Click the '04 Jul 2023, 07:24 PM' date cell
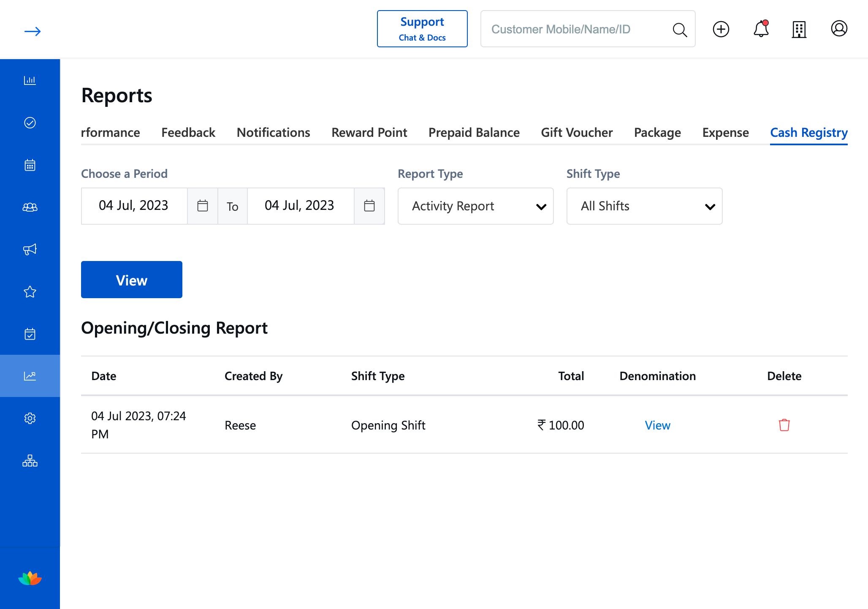This screenshot has width=868, height=609. [x=138, y=425]
